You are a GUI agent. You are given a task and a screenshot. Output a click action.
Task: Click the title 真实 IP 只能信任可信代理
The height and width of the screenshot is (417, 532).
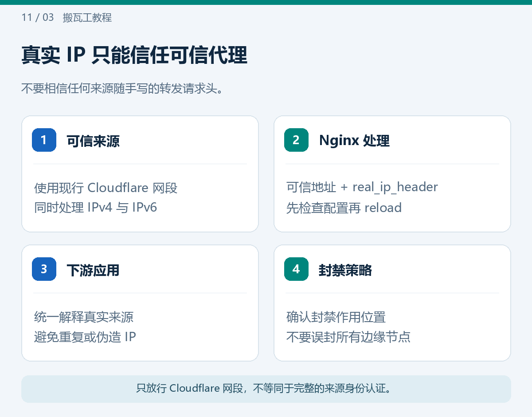coord(134,56)
